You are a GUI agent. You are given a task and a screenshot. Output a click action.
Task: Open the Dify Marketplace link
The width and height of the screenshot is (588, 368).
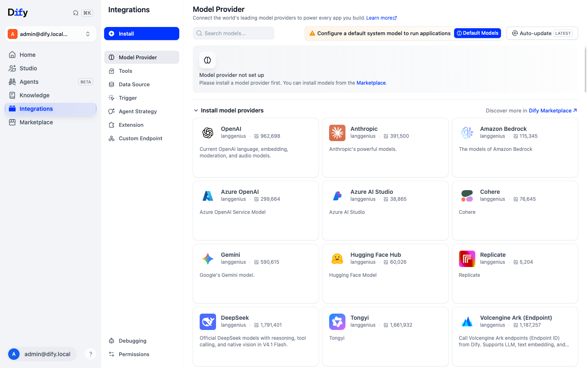click(553, 110)
